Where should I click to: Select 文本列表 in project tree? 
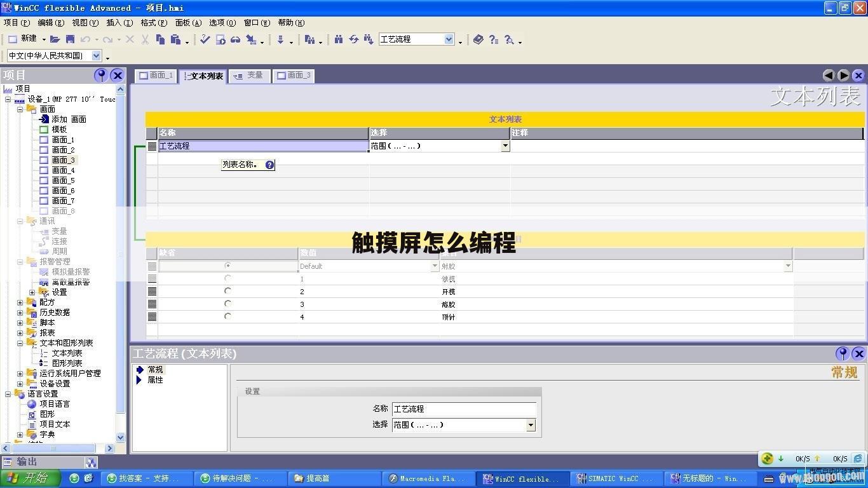tap(67, 353)
